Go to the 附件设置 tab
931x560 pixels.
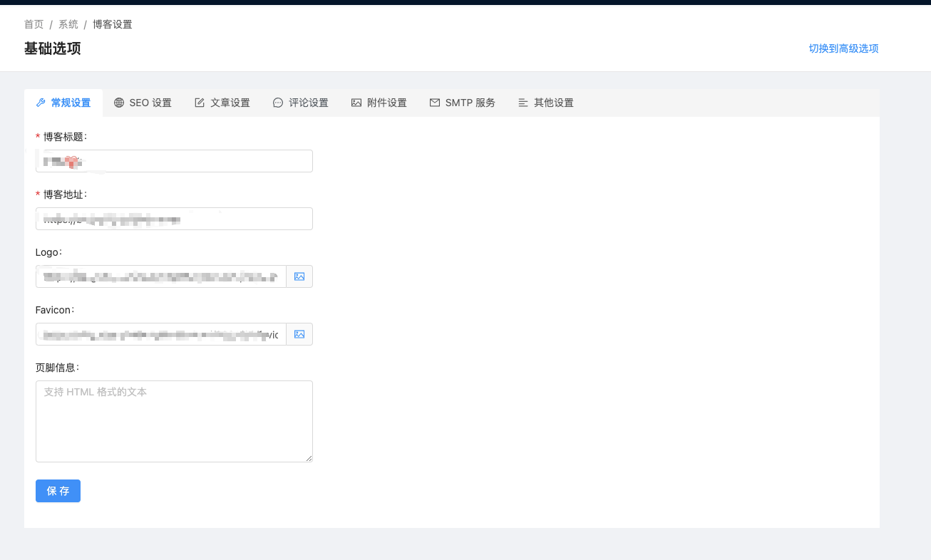(x=379, y=103)
